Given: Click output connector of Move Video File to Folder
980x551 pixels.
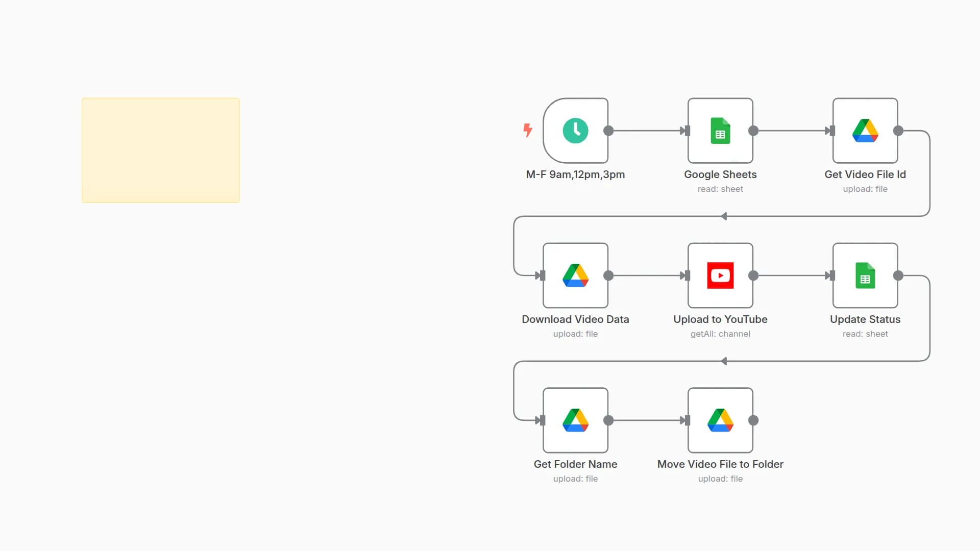Looking at the screenshot, I should coord(753,420).
